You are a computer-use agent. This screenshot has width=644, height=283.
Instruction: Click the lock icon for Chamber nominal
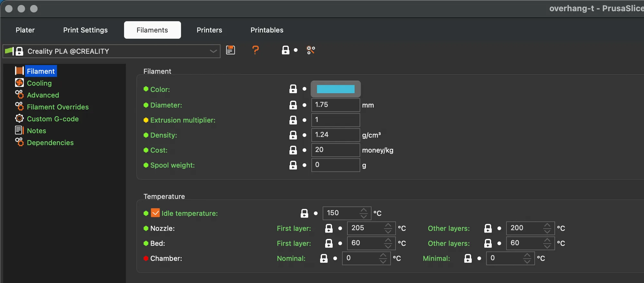tap(324, 258)
